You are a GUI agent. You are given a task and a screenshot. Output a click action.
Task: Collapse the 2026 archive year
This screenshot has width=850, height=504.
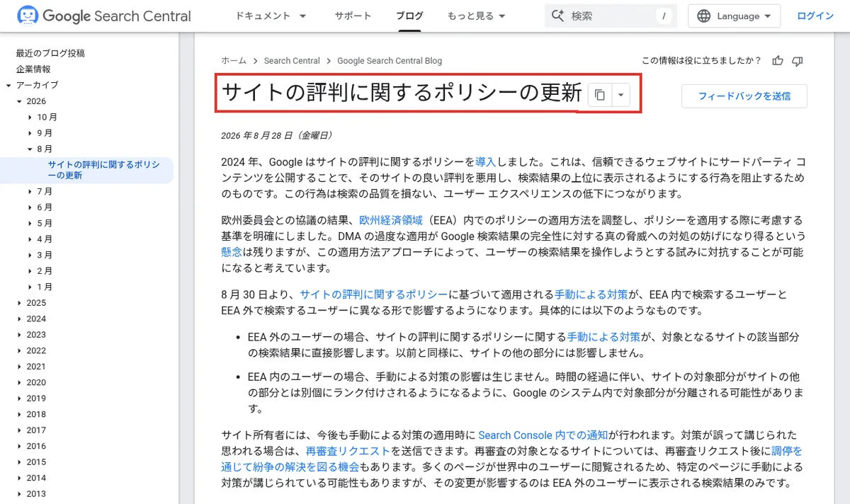coord(19,101)
